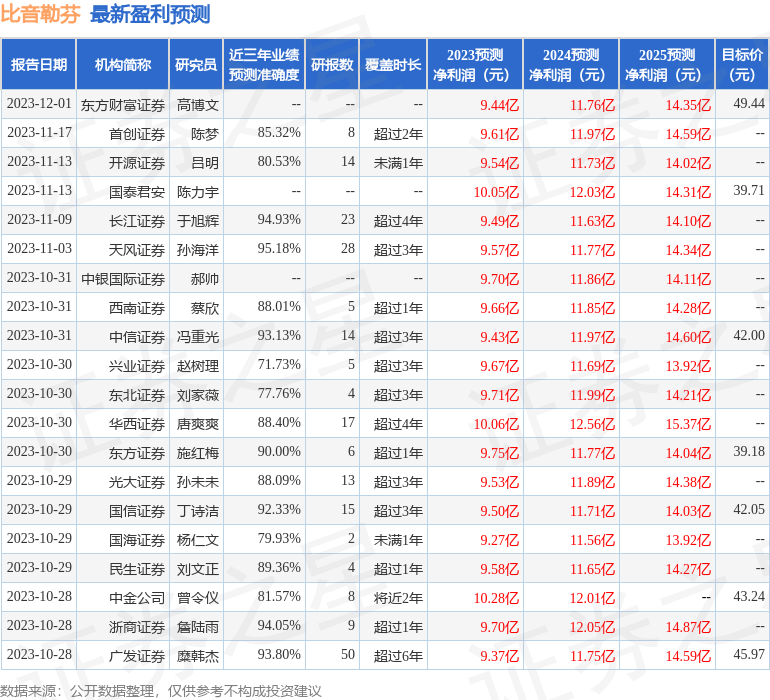This screenshot has width=770, height=700.
Task: Click researcher name 于旭辉
Action: click(x=198, y=221)
